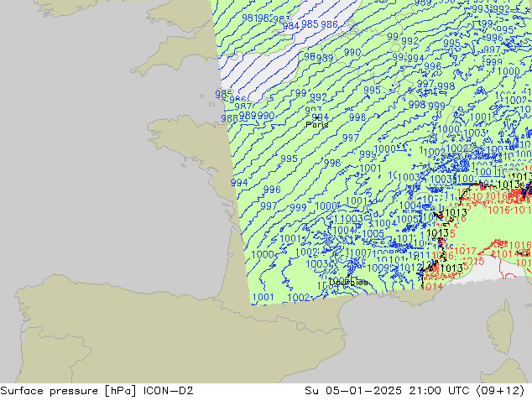This screenshot has width=532, height=411.
Task: Click the Paris city label
Action: pyautogui.click(x=317, y=124)
